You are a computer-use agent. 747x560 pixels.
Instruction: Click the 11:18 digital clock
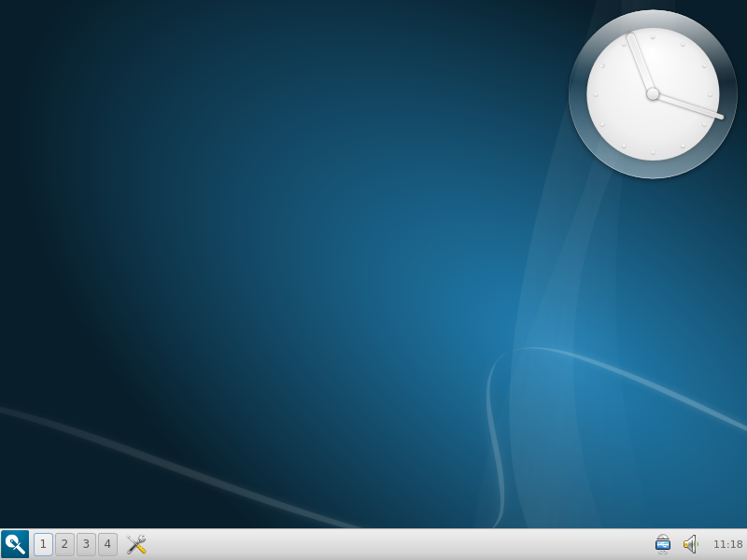click(x=727, y=544)
